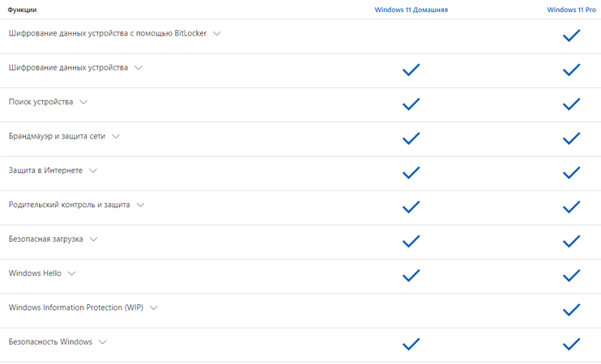Expand the BitLocker device encryption row chevron

pos(217,34)
